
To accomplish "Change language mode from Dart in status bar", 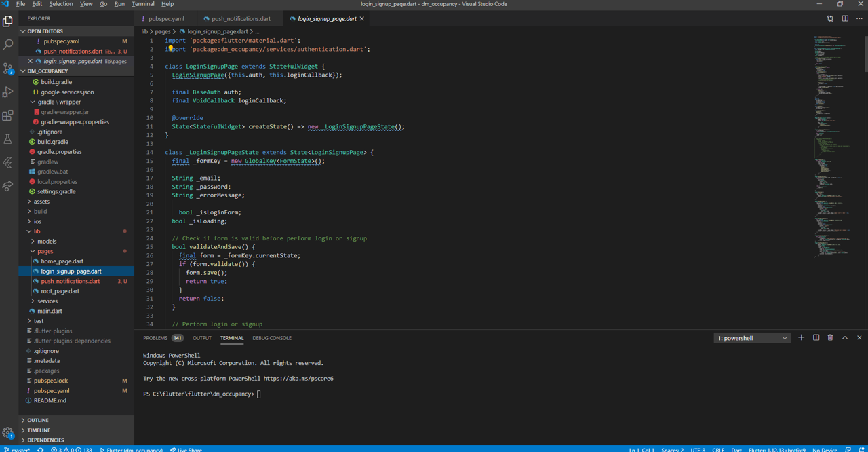I will click(x=736, y=449).
